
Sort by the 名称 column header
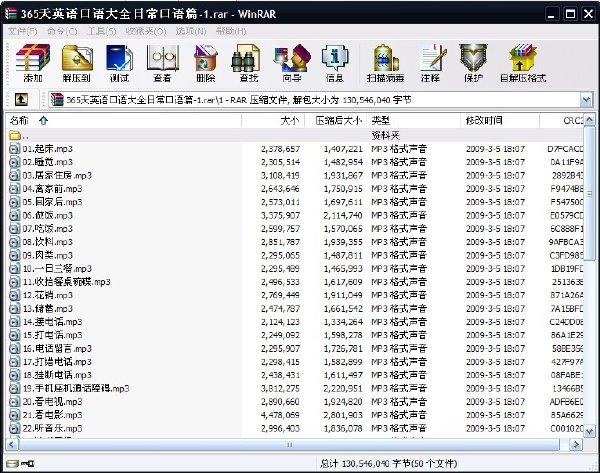[123, 121]
